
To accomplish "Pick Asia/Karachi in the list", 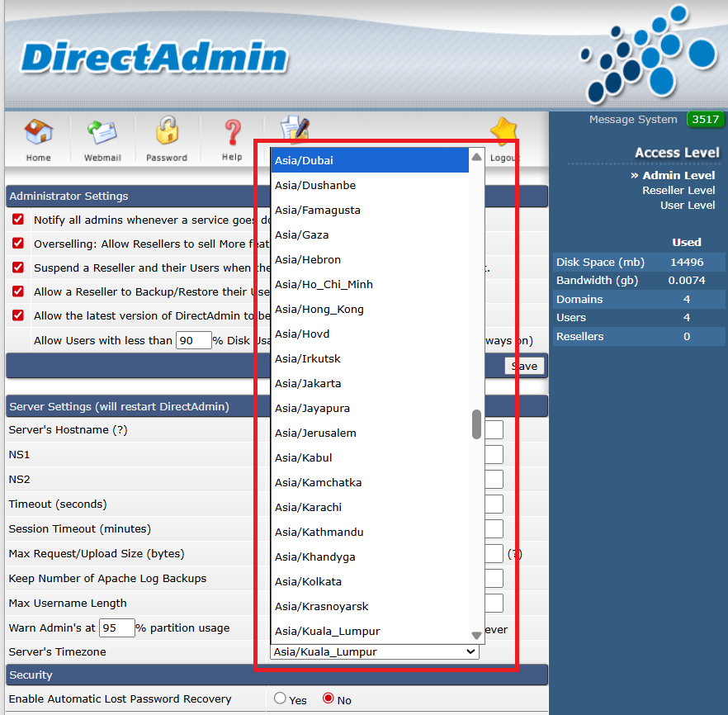I will point(370,507).
